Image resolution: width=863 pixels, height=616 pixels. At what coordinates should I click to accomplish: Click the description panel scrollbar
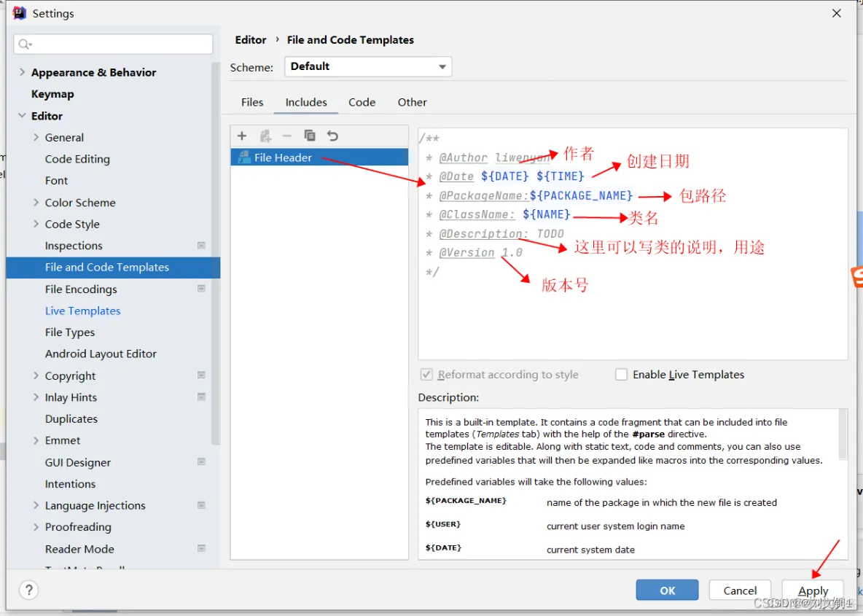click(x=842, y=435)
